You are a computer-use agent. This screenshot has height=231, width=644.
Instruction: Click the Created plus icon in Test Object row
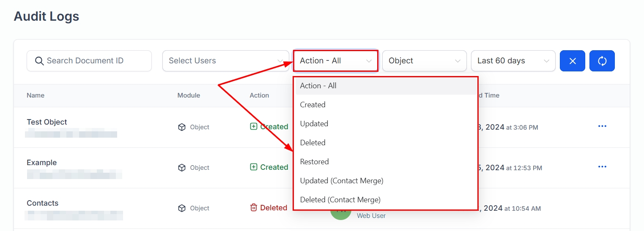coord(254,126)
